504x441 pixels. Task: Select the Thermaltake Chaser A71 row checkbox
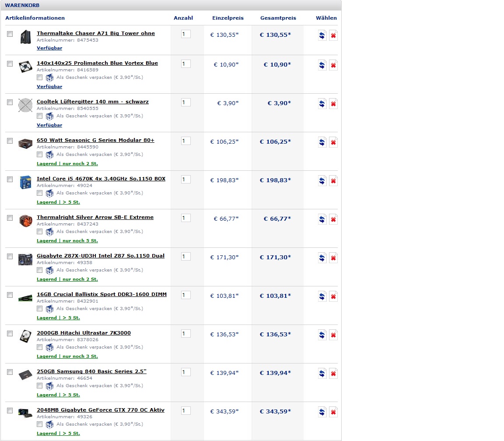coord(10,34)
